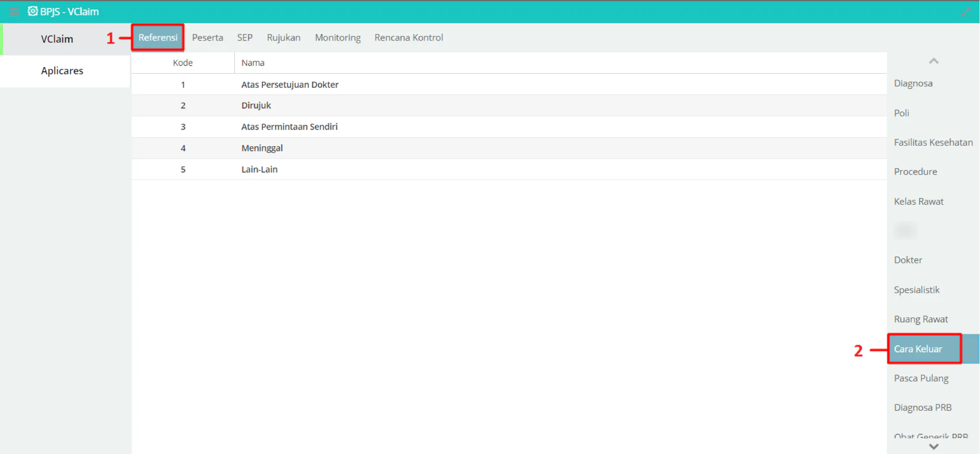The width and height of the screenshot is (980, 454).
Task: Switch to the Peserta tab
Action: point(207,38)
